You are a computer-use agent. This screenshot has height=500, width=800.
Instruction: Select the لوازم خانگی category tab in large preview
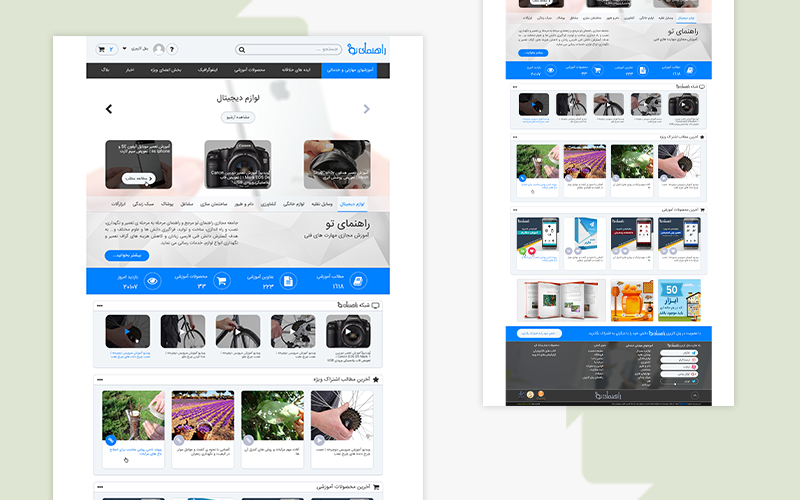coord(293,204)
